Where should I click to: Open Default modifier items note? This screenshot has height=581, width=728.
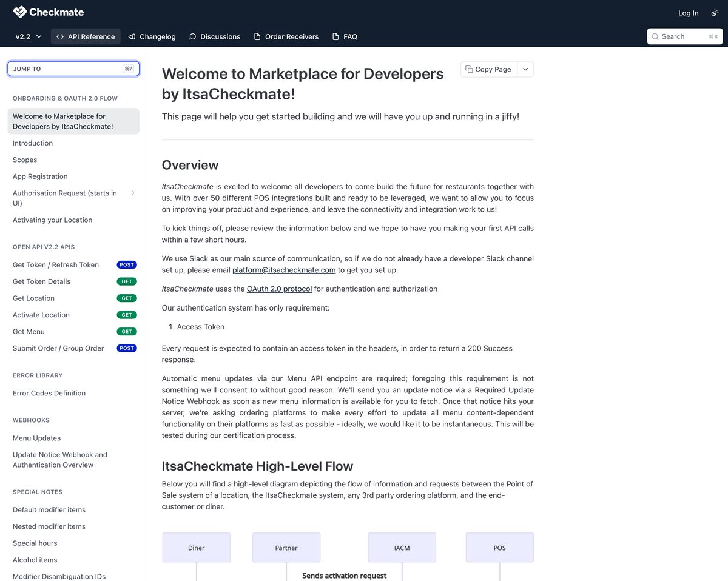[49, 510]
